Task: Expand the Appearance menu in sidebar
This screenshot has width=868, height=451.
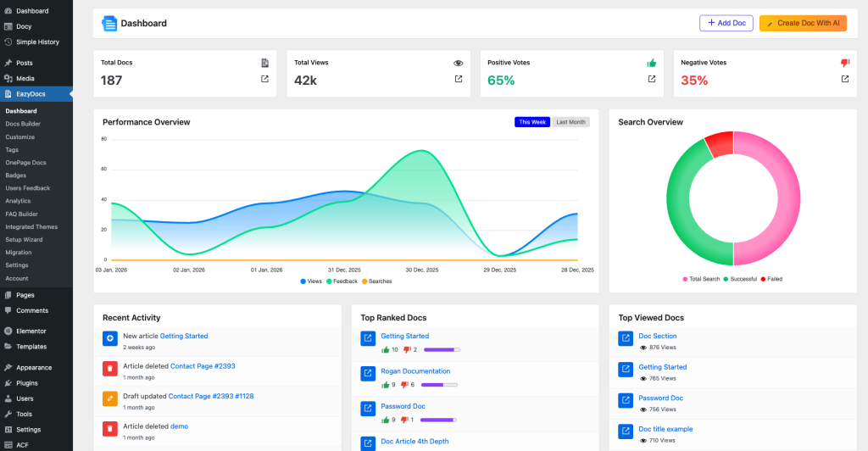Action: pyautogui.click(x=33, y=368)
